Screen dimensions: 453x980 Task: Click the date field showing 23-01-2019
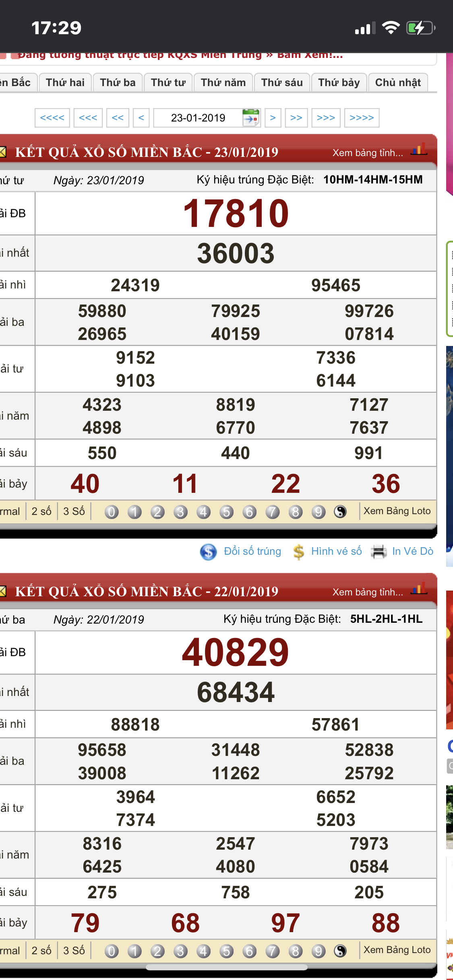[x=198, y=118]
